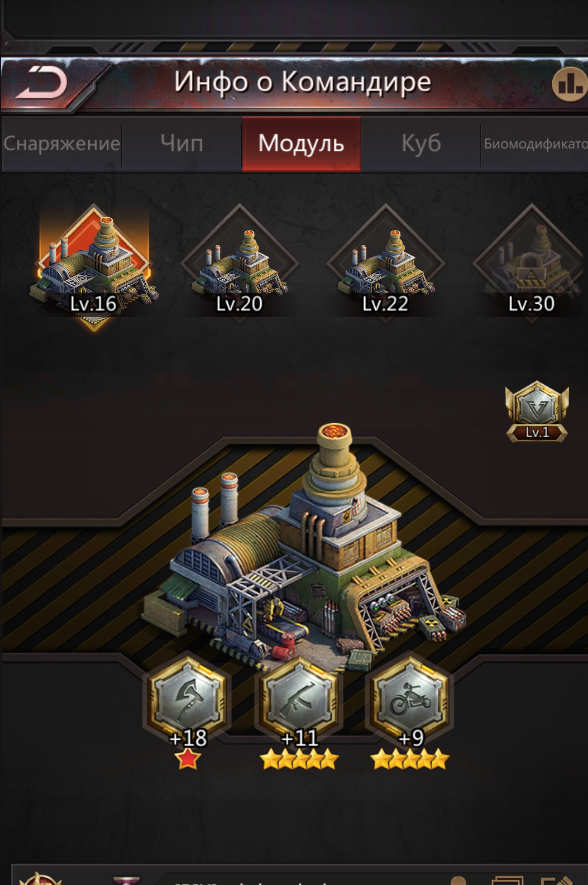Open the statistics bar chart icon
The image size is (588, 885).
point(570,84)
